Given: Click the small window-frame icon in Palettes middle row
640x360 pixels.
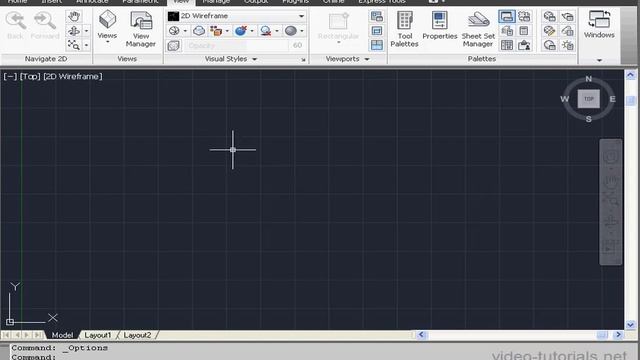Looking at the screenshot, I should coord(524,31).
